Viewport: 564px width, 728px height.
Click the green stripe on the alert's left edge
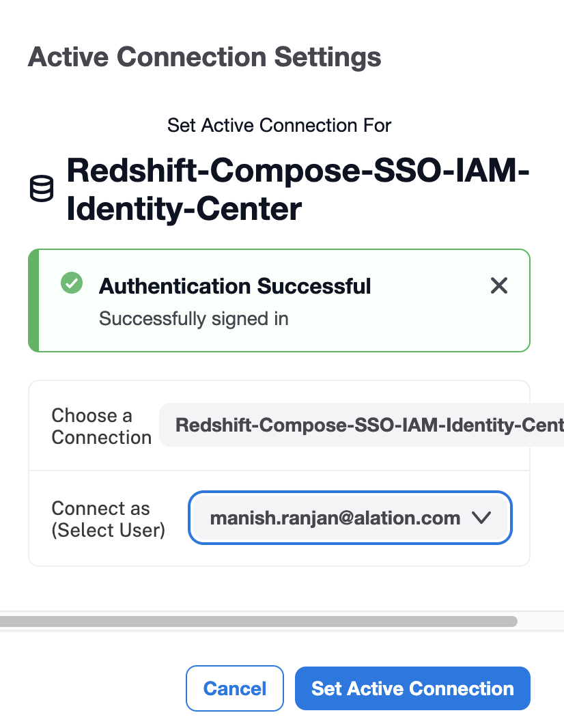click(33, 300)
